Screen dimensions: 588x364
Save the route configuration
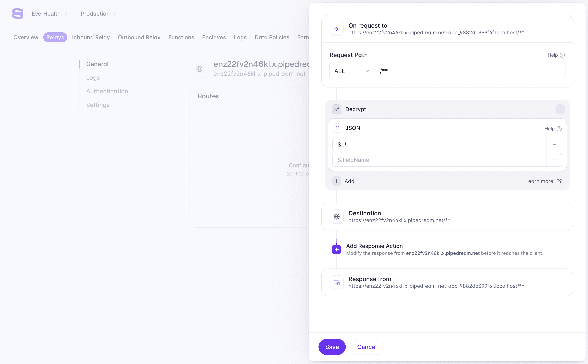pos(332,347)
